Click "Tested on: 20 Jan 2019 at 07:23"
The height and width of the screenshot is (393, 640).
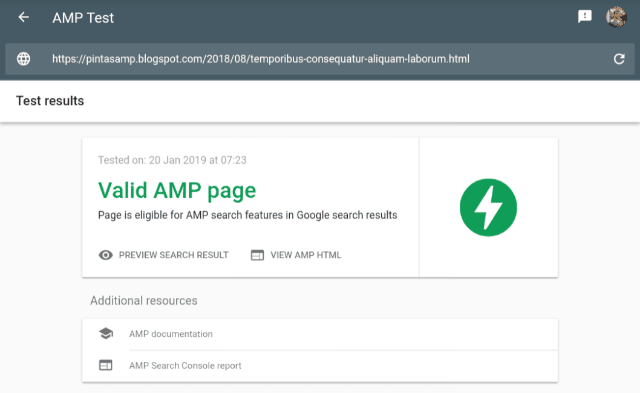pos(172,160)
